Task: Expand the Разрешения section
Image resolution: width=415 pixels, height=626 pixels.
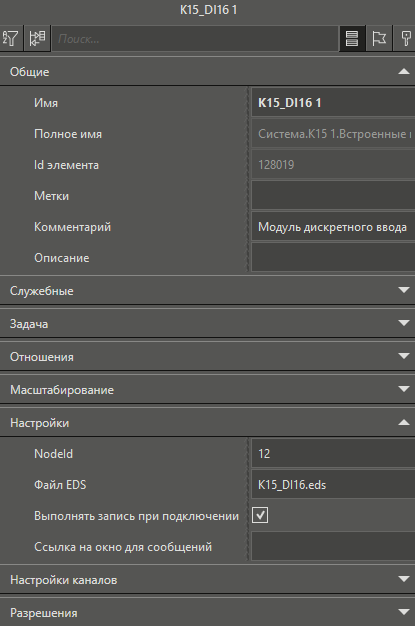Action: click(x=207, y=613)
